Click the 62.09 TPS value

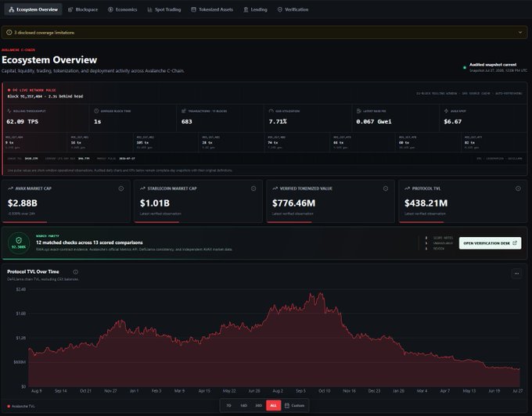(23, 122)
